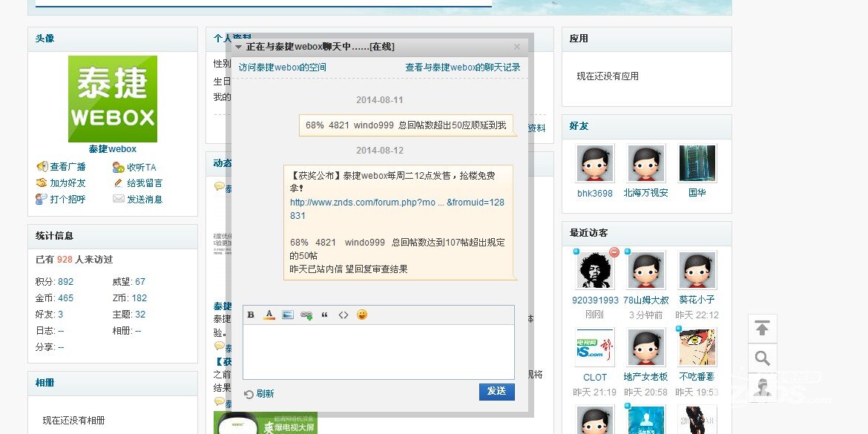The height and width of the screenshot is (434, 868).
Task: Click the 已有 928 人来访过 visitor count
Action: coord(74,259)
